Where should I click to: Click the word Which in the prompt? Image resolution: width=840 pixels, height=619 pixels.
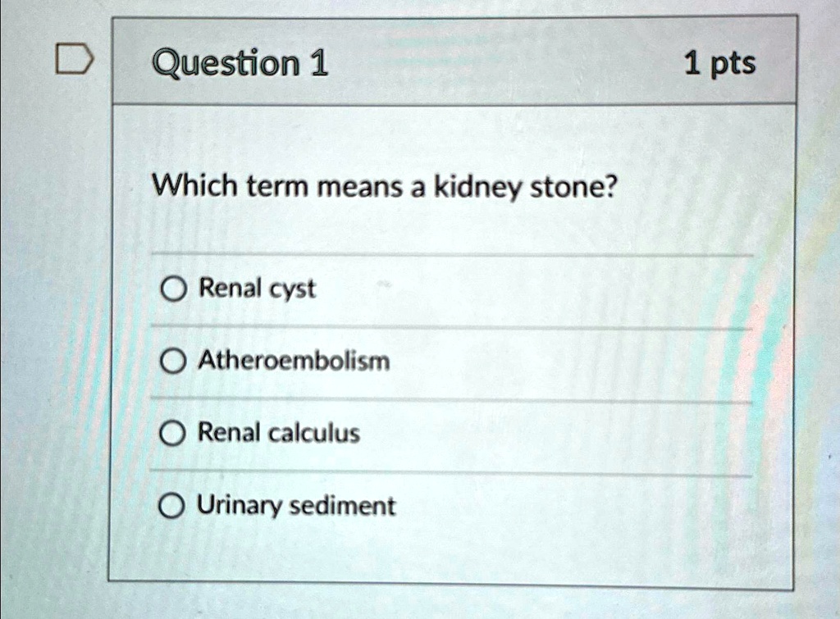click(195, 186)
